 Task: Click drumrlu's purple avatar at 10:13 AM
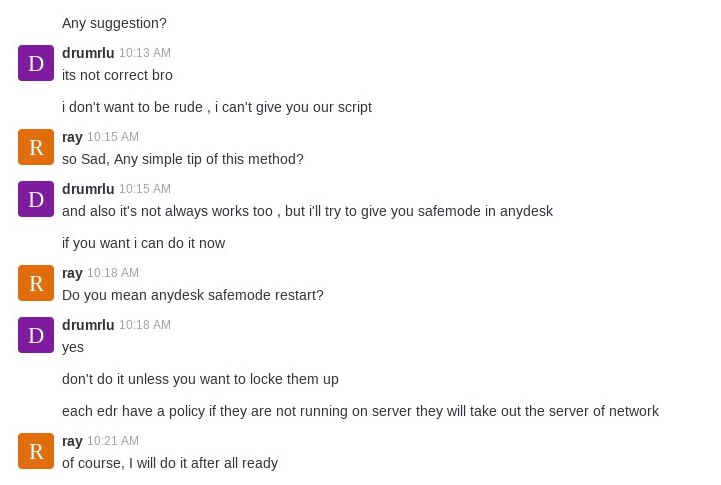tap(36, 63)
